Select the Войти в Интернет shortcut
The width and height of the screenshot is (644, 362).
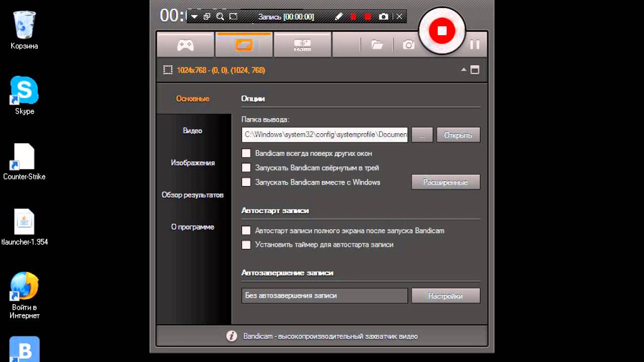[24, 296]
